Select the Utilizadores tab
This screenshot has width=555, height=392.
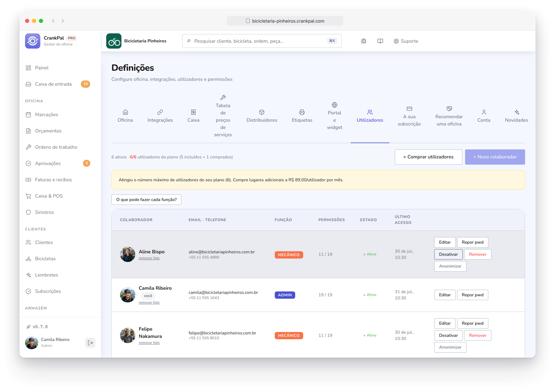pos(370,116)
